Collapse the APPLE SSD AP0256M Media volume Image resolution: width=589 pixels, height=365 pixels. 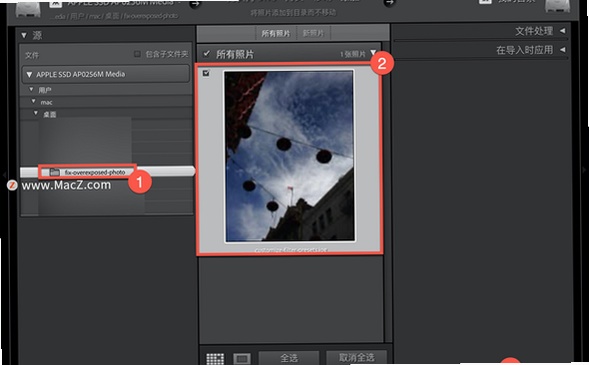click(x=29, y=74)
